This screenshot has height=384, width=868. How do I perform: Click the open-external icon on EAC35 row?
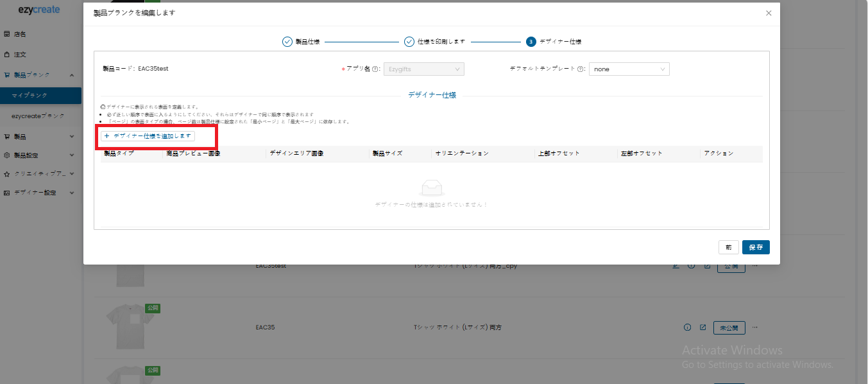tap(702, 327)
